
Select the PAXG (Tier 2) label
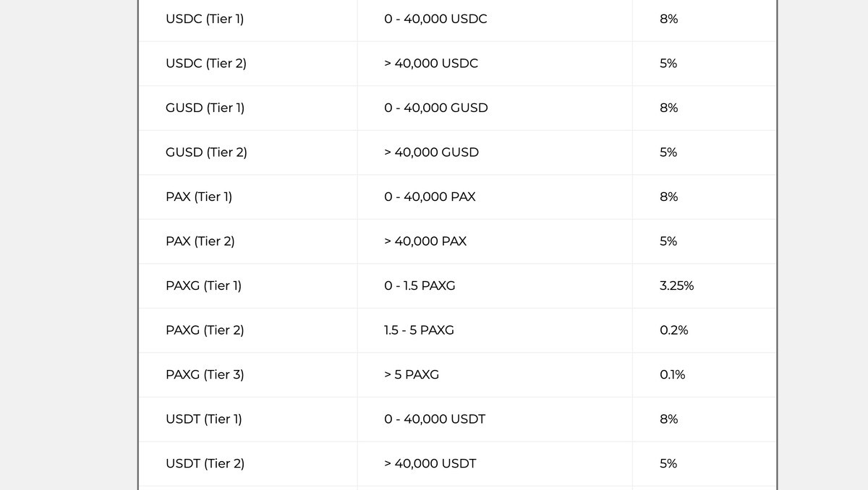[205, 330]
